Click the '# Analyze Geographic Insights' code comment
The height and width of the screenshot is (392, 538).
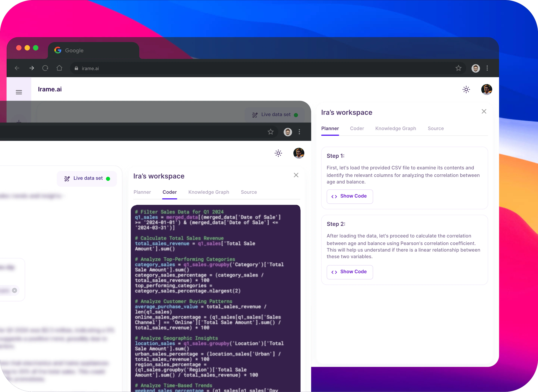point(176,338)
